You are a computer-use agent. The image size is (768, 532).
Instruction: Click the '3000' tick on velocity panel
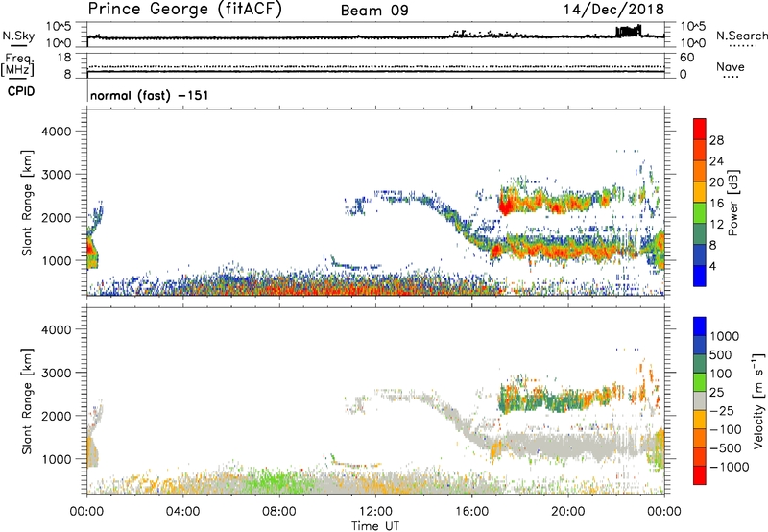pos(56,373)
